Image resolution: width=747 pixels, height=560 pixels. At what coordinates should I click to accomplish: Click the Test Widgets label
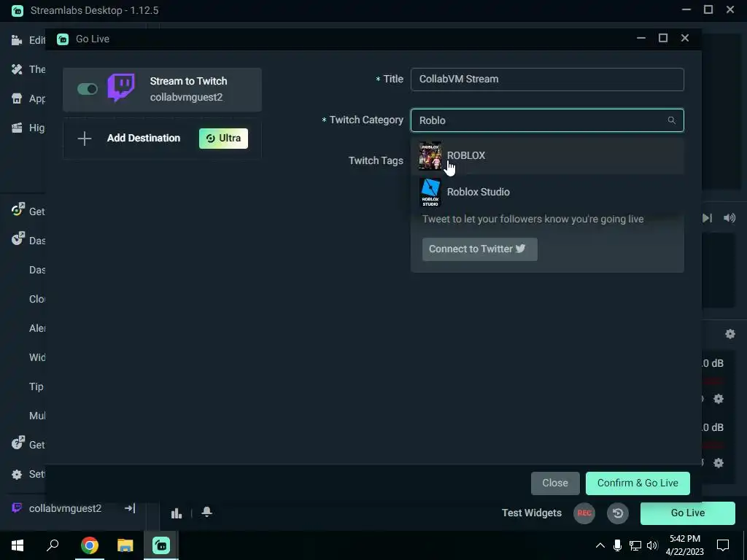click(x=532, y=513)
